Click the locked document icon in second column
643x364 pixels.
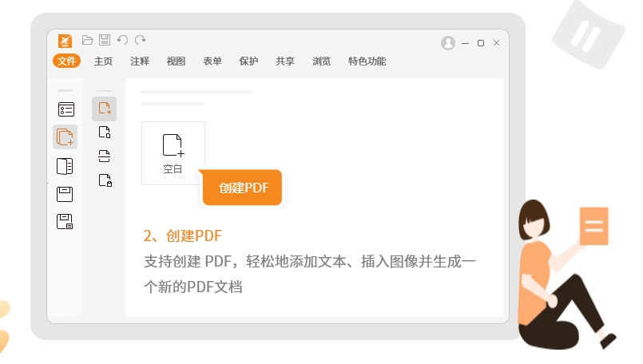[x=105, y=180]
